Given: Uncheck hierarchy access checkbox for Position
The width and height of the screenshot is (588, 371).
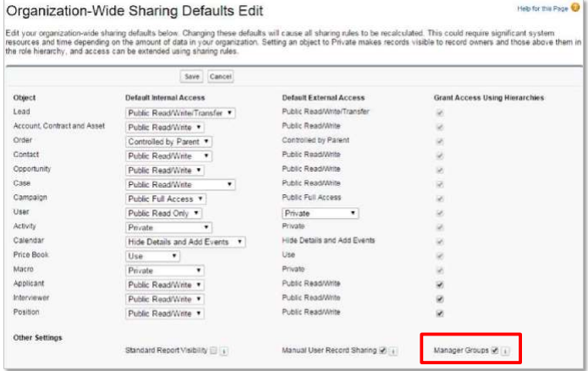Looking at the screenshot, I should click(437, 314).
